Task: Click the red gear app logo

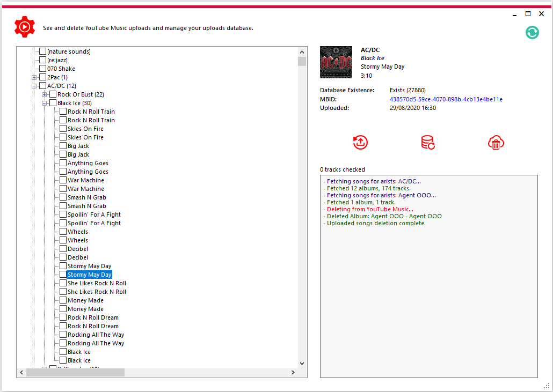Action: click(24, 26)
